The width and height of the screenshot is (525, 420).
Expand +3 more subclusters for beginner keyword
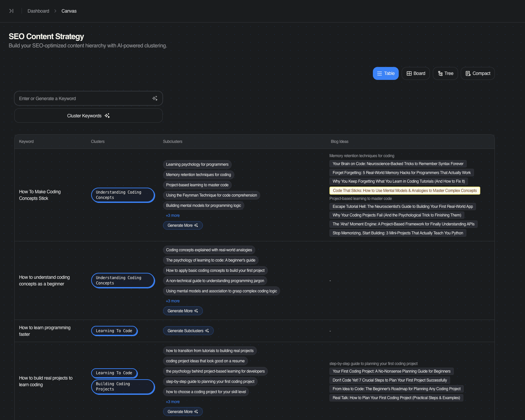[x=173, y=301]
